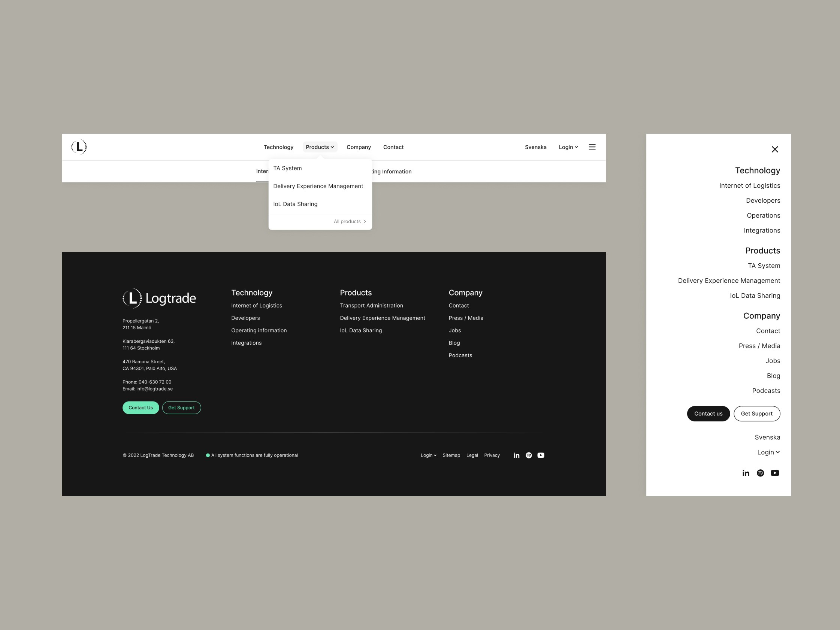
Task: Click IoL Data Sharing in Products dropdown
Action: (295, 204)
